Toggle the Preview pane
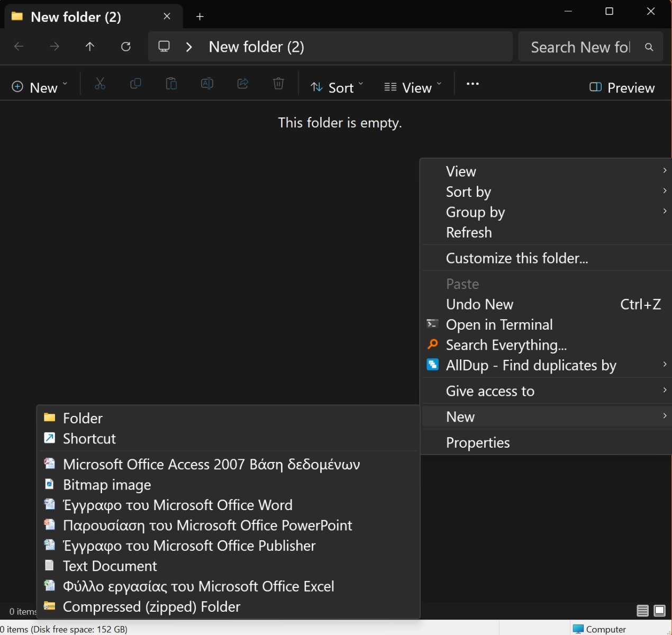The width and height of the screenshot is (672, 635). click(x=622, y=87)
